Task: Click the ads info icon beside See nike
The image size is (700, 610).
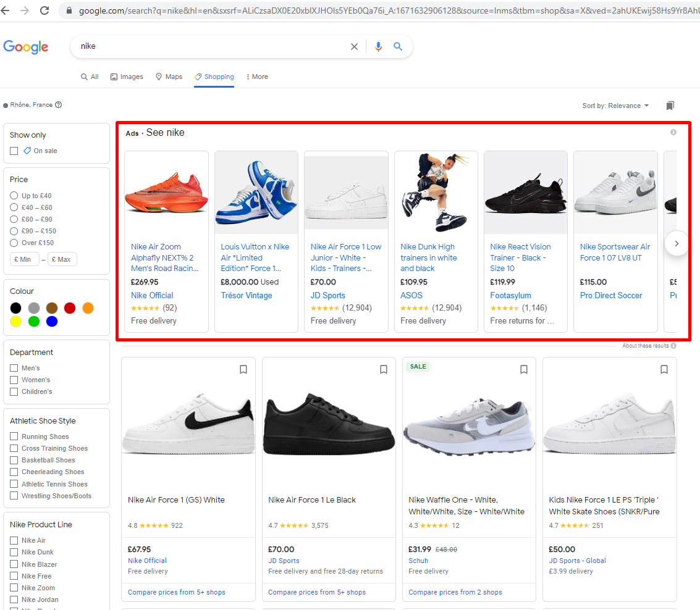Action: pos(673,132)
